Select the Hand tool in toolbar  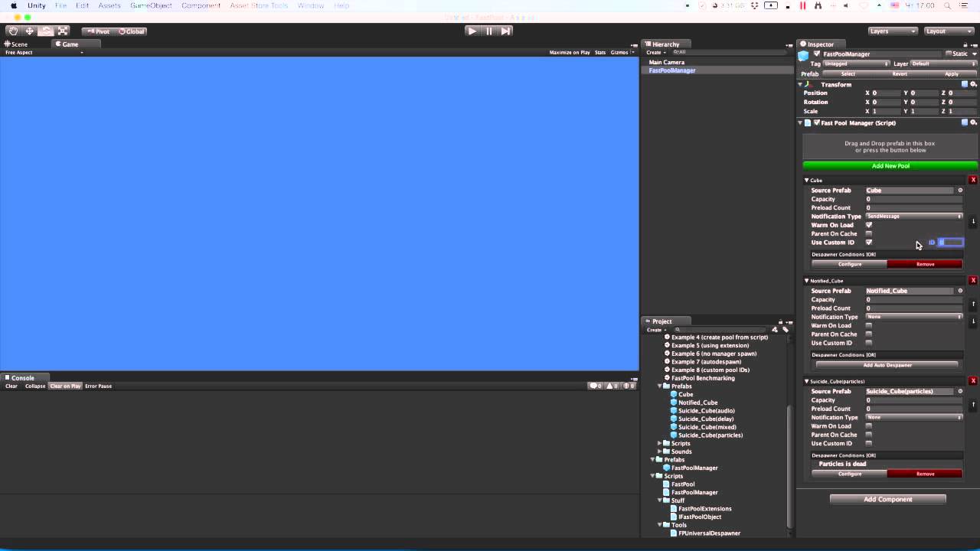click(x=13, y=31)
